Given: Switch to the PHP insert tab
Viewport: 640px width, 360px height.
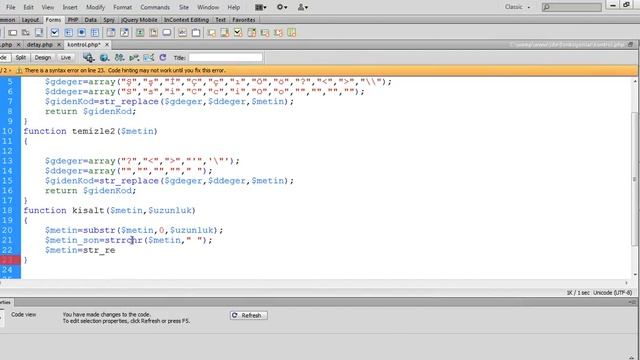Looking at the screenshot, I should (73, 20).
